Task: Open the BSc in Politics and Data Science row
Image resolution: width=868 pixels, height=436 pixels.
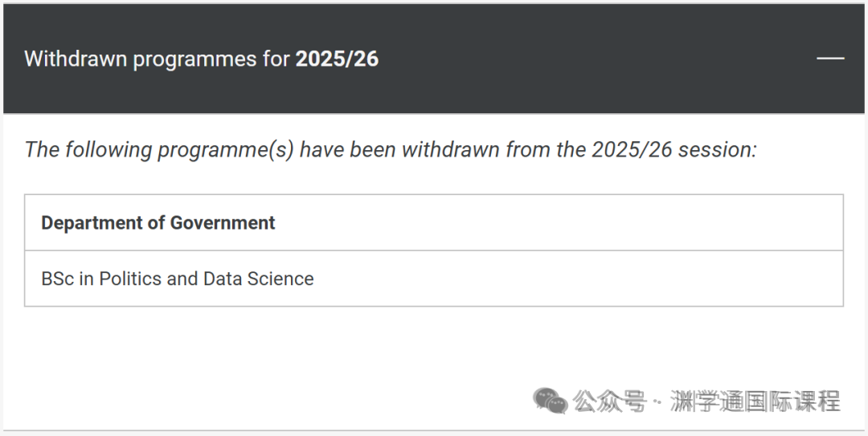Action: pos(434,279)
